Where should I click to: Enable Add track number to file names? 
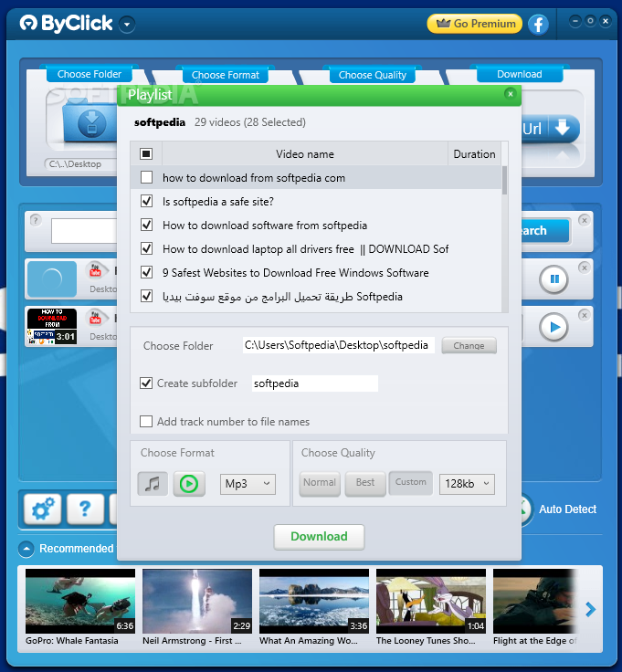coord(146,421)
